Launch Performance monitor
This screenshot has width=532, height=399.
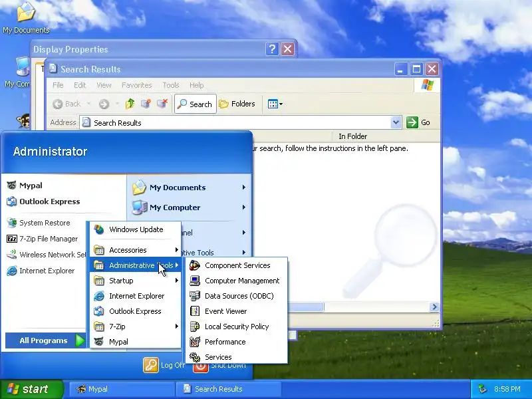237,342
